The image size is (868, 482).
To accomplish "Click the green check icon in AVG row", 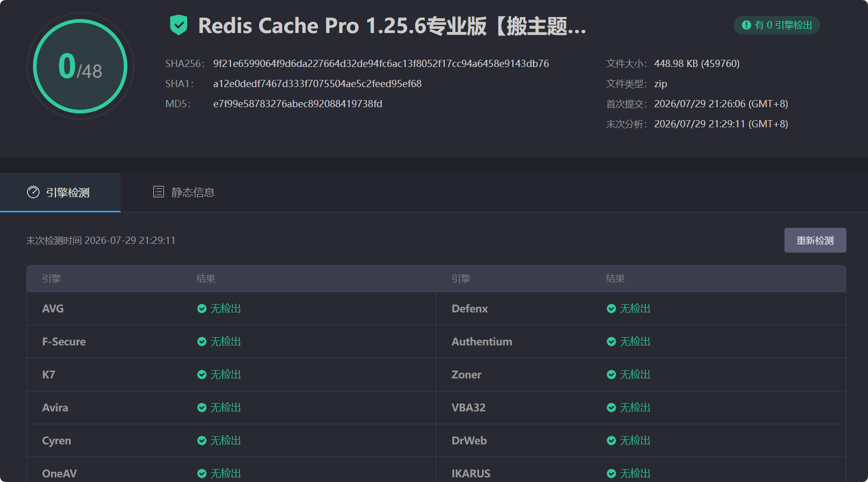I will coord(202,308).
